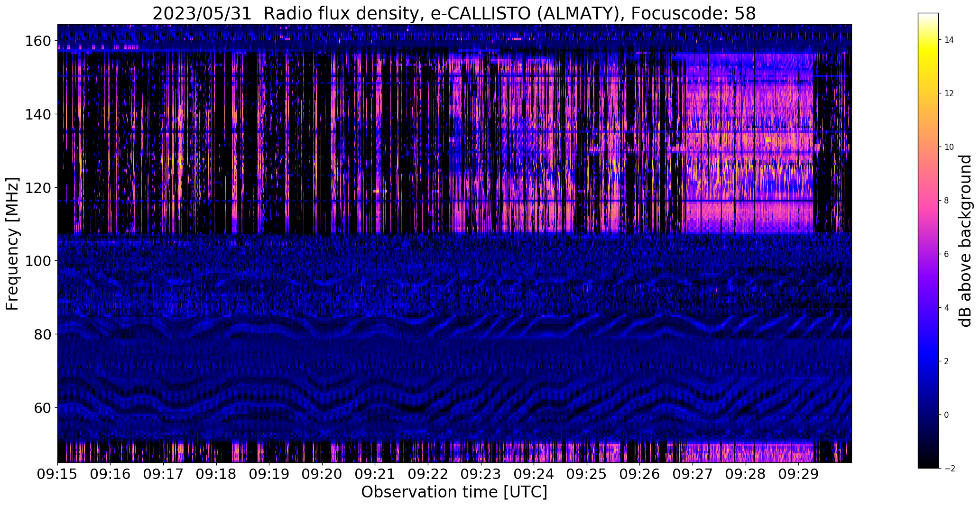The image size is (980, 506).
Task: Click the colorbar gradient scale
Action: (928, 241)
